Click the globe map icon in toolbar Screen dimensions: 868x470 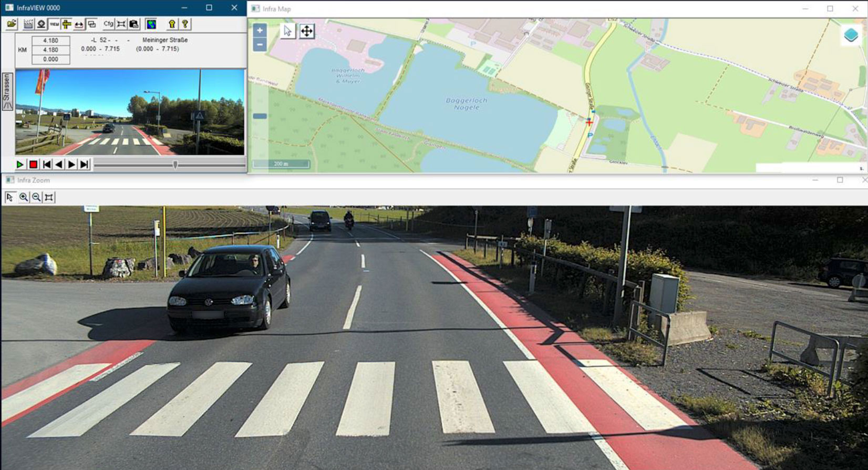pos(151,24)
